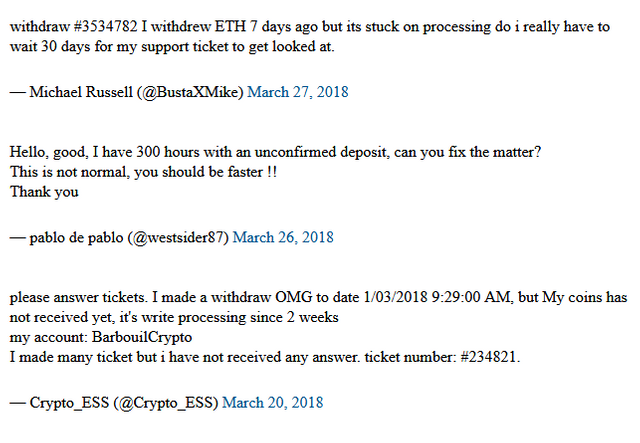Open the March 27, 2018 tweet link
The width and height of the screenshot is (640, 443).
tap(298, 92)
